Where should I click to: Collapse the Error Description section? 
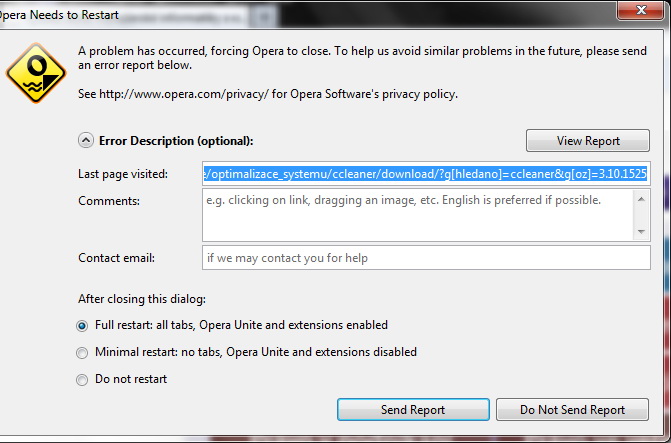86,141
